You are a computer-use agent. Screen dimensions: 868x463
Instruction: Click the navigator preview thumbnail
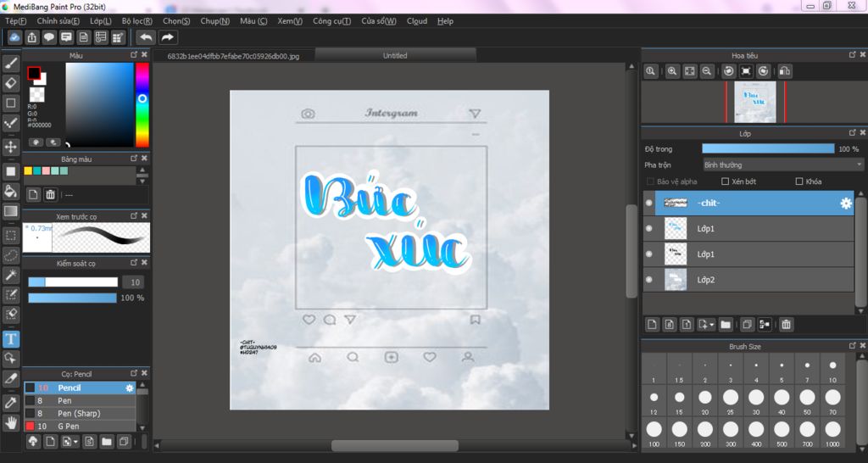[x=755, y=102]
